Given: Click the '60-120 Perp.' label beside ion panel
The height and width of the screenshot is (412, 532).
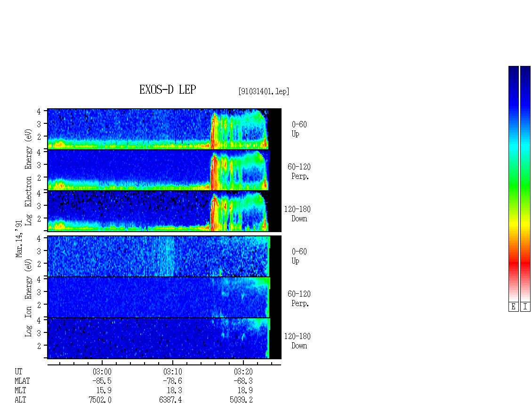Looking at the screenshot, I should [299, 299].
